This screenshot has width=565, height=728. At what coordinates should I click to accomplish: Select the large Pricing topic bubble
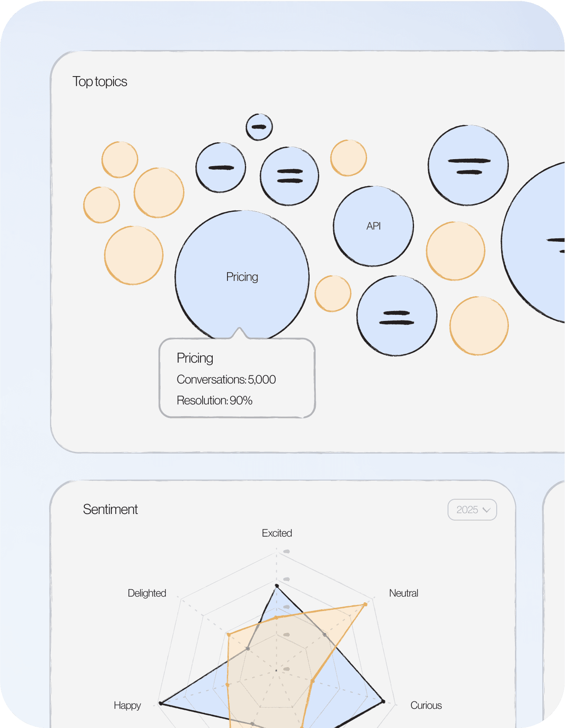tap(242, 277)
